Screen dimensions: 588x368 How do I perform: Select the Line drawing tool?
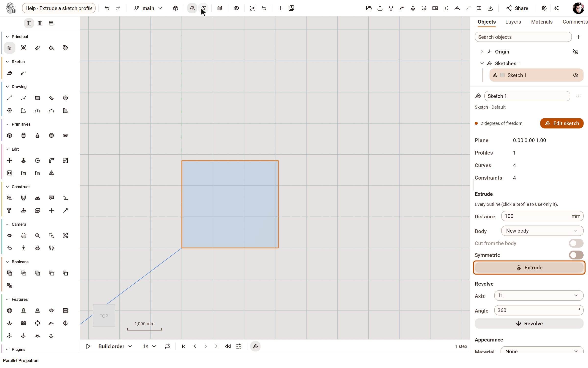tap(9, 98)
